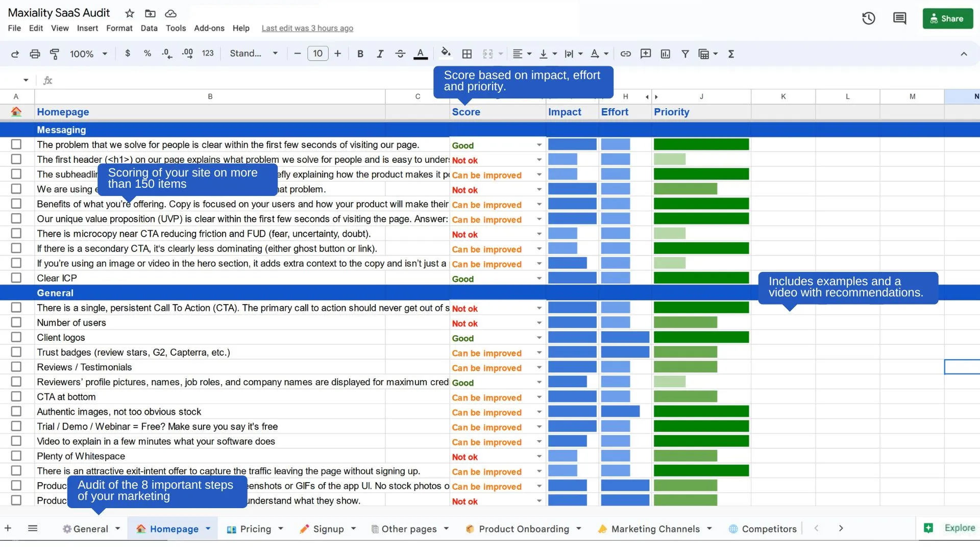The image size is (980, 551).
Task: Click the insert chart icon
Action: pos(666,54)
